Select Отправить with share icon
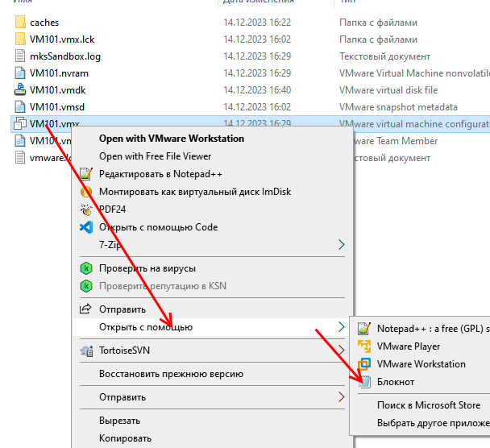The image size is (490, 448). click(x=122, y=309)
